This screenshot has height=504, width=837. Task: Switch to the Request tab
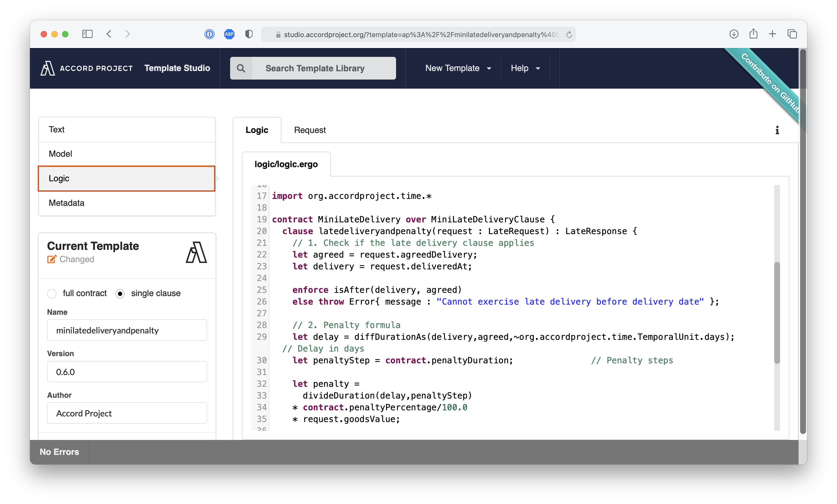pos(309,130)
